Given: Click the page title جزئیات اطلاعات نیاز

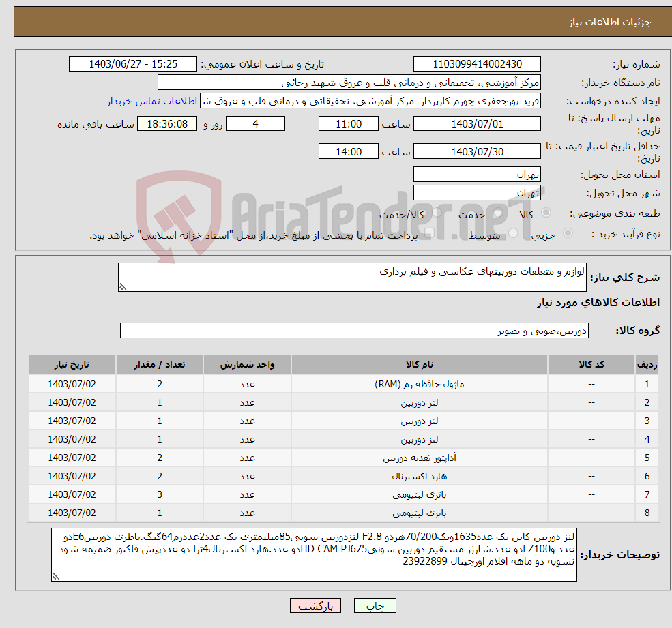Looking at the screenshot, I should click(x=609, y=22).
